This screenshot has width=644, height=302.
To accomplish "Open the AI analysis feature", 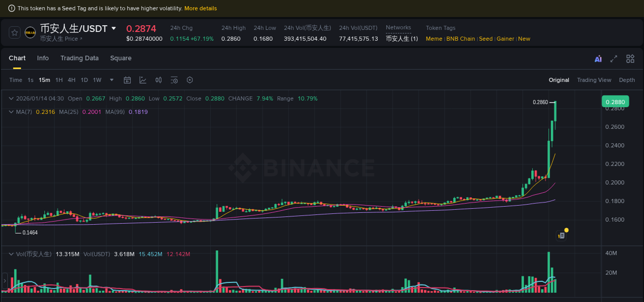I will pyautogui.click(x=598, y=59).
